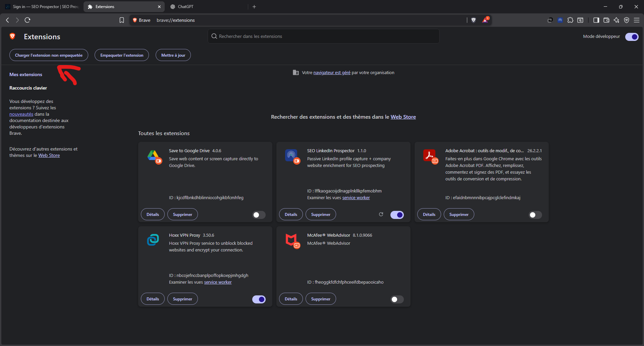This screenshot has width=644, height=346.
Task: Open Détails for Adobe Acrobat extension
Action: pyautogui.click(x=429, y=215)
